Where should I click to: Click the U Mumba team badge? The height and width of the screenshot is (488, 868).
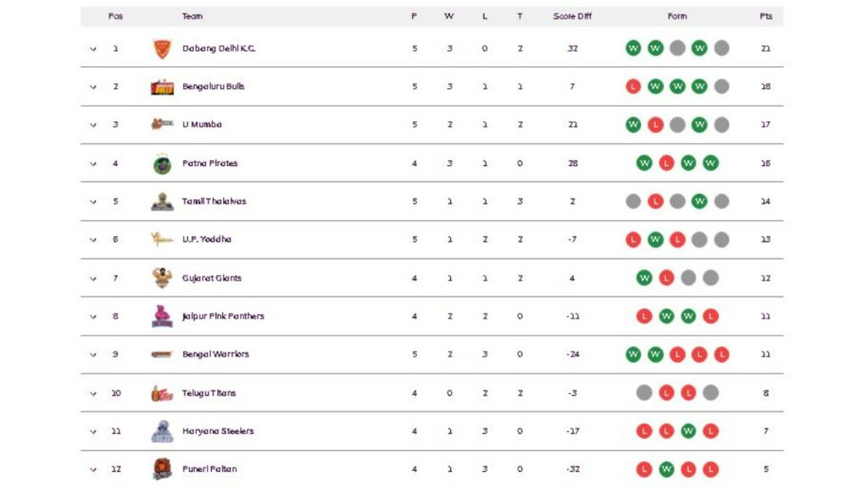tap(161, 125)
